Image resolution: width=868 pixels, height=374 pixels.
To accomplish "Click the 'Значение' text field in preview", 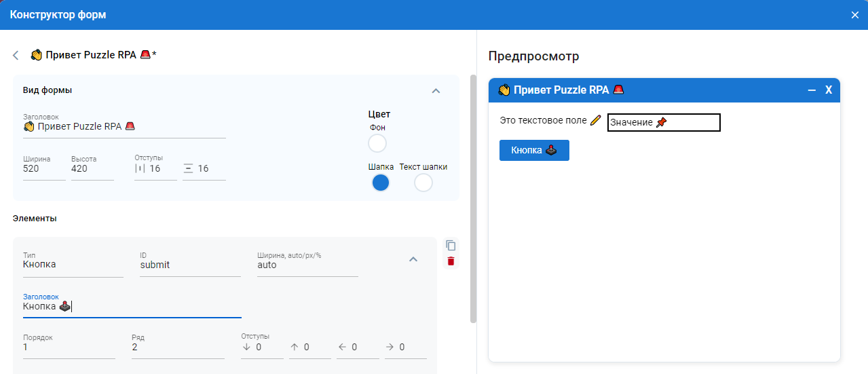I will 663,123.
